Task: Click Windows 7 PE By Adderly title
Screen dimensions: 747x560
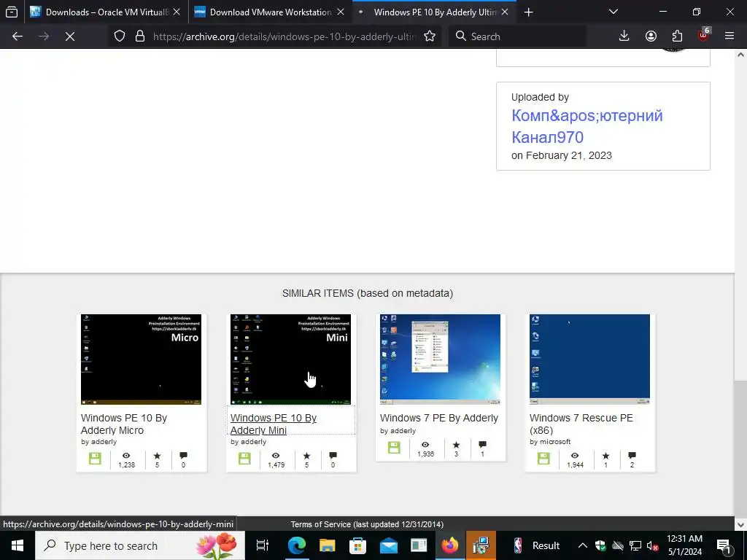Action: [439, 418]
